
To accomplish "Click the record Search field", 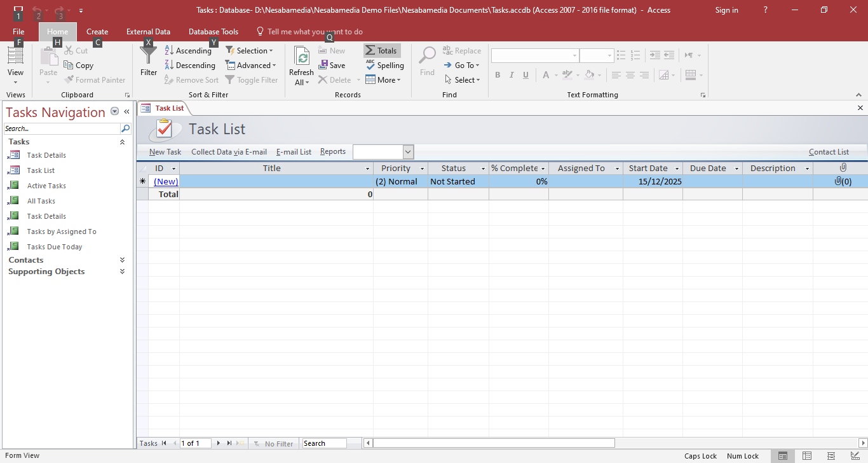I will coord(324,443).
